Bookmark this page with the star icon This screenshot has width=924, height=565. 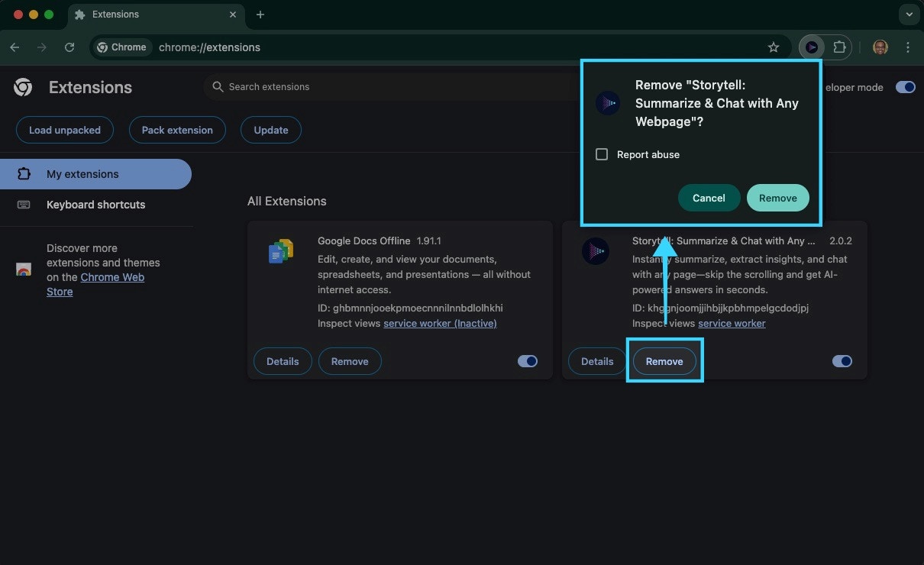point(774,47)
